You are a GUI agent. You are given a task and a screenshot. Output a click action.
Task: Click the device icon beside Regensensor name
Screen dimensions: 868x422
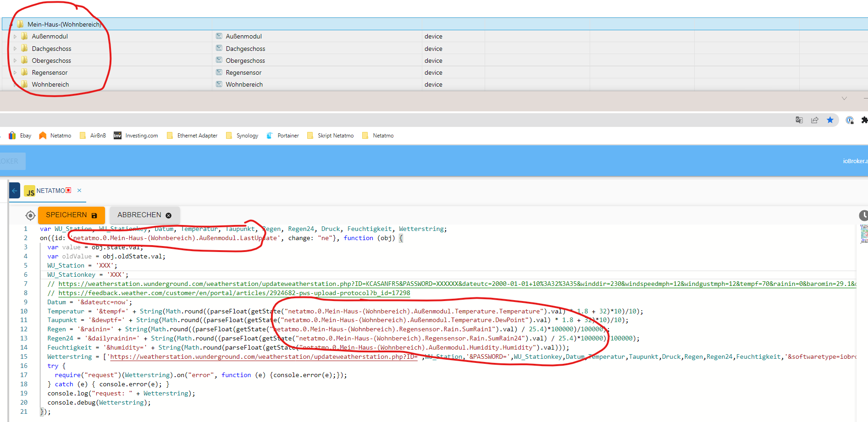(x=219, y=72)
